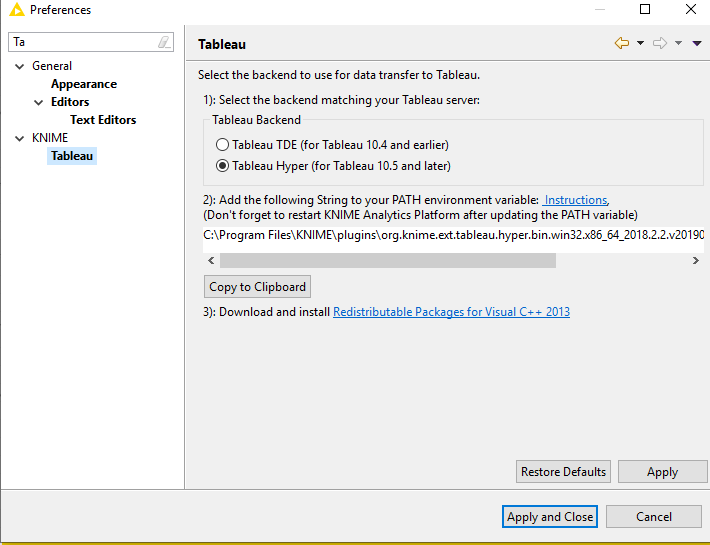Click the back navigation arrow icon
Image resolution: width=710 pixels, height=545 pixels.
[x=622, y=43]
